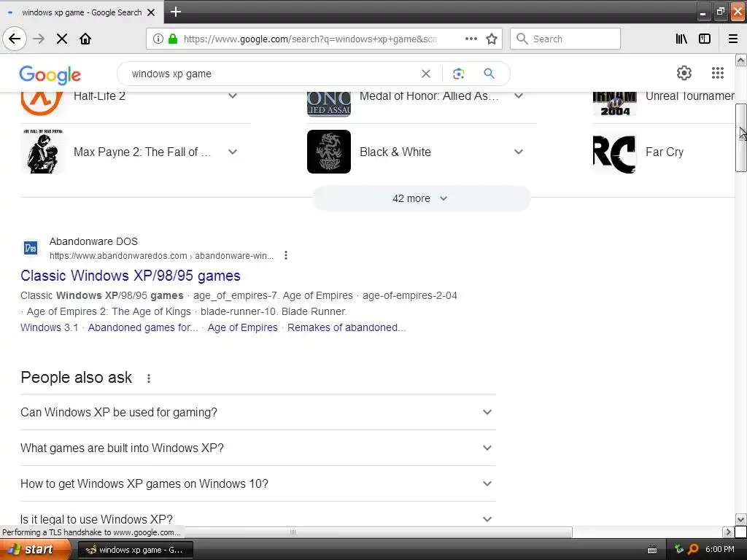Open a new browser tab
Image resolution: width=747 pixels, height=560 pixels.
pyautogui.click(x=175, y=12)
